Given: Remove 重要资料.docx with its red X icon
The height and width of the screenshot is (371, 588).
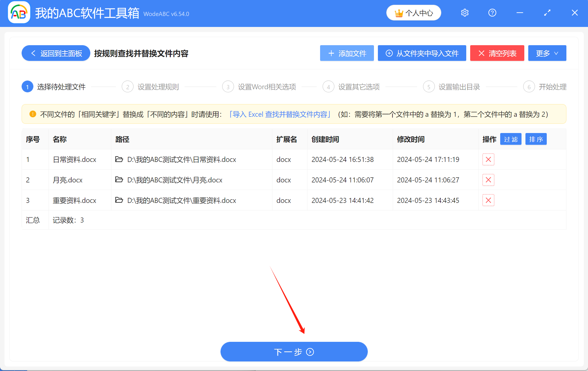Looking at the screenshot, I should click(488, 200).
